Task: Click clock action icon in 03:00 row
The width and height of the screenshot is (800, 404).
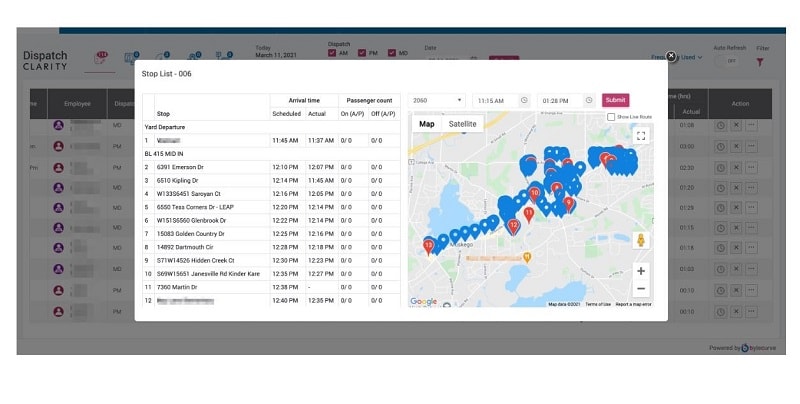Action: [x=720, y=146]
